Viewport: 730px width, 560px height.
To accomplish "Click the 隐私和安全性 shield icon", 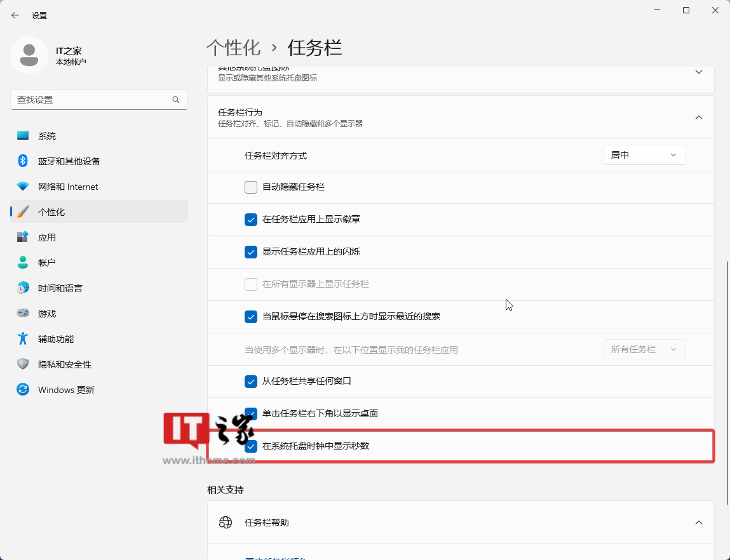I will click(23, 364).
